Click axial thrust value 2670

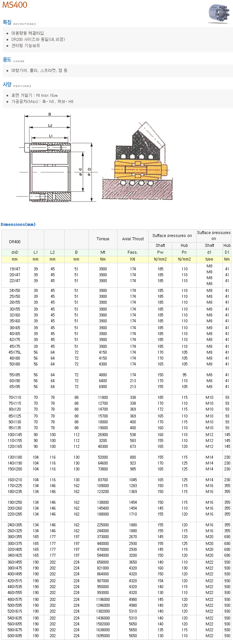(133, 537)
